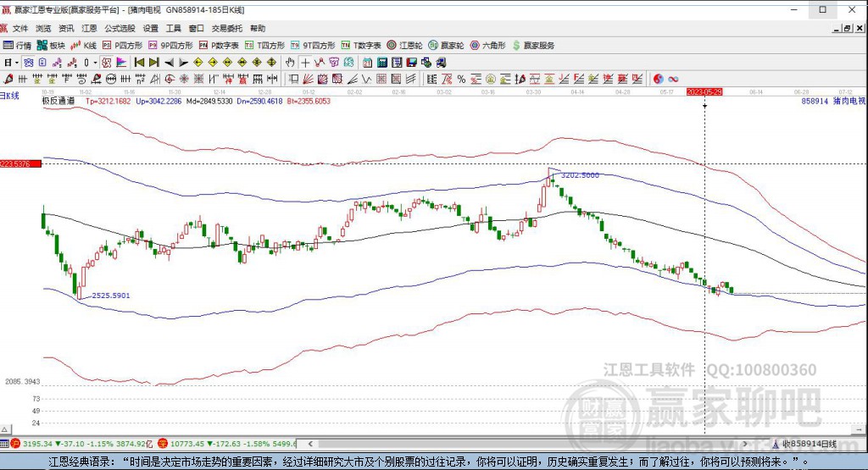
Task: Open the 文件 menu
Action: [20, 28]
